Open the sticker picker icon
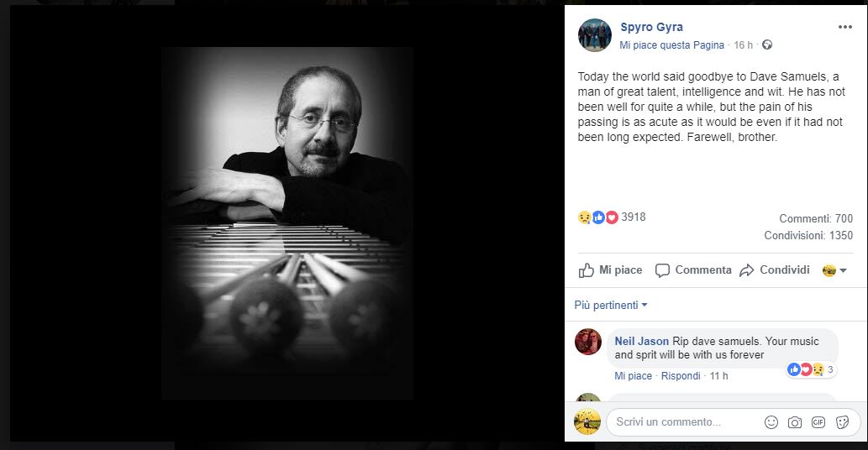 [842, 422]
